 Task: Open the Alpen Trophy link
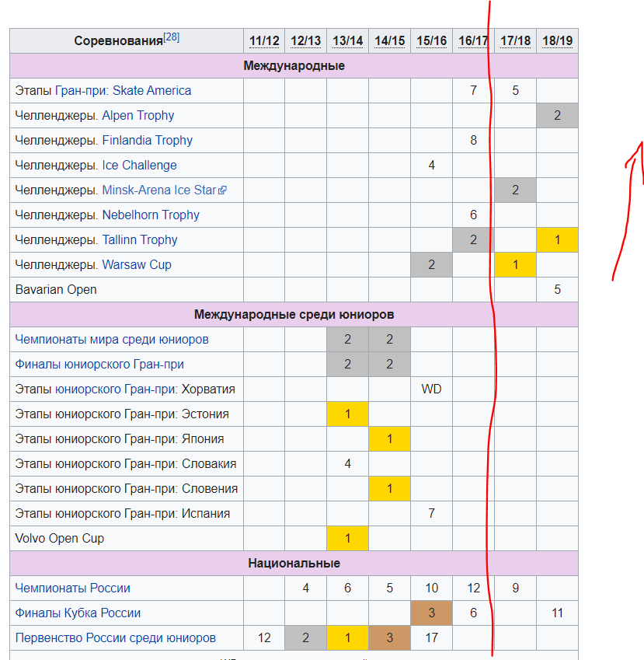(x=138, y=115)
